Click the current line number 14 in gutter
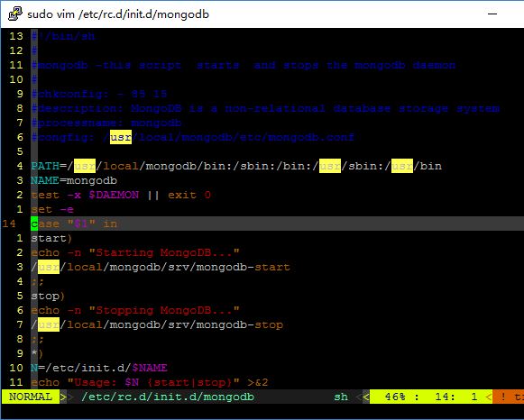The height and width of the screenshot is (420, 524). [9, 224]
